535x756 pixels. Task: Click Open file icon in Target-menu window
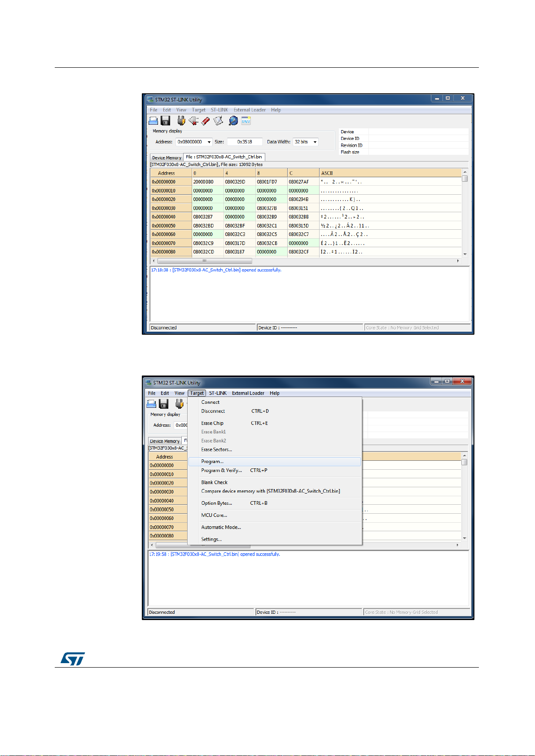click(x=152, y=404)
